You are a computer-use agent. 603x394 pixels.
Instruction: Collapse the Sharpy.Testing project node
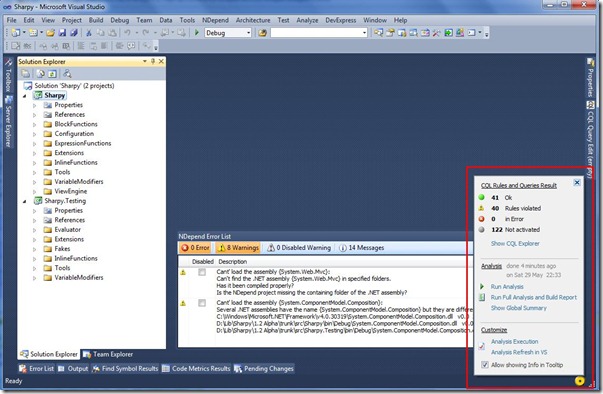click(x=25, y=201)
